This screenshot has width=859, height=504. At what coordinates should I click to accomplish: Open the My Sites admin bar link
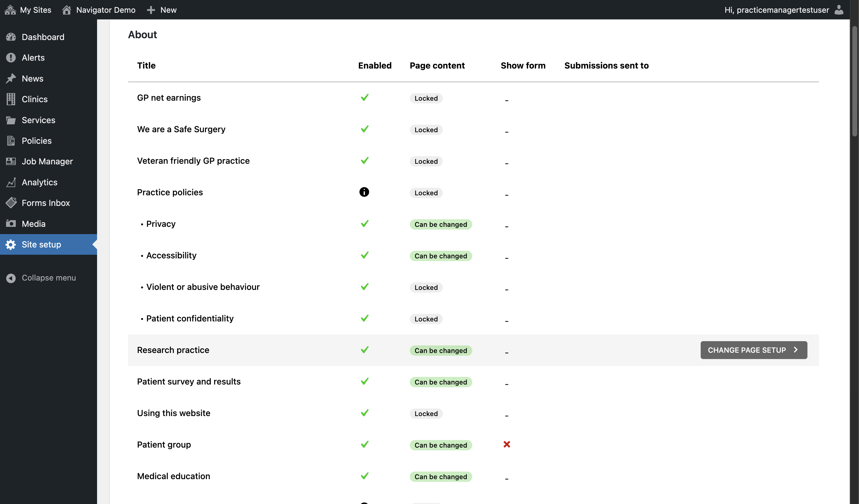[x=28, y=9]
